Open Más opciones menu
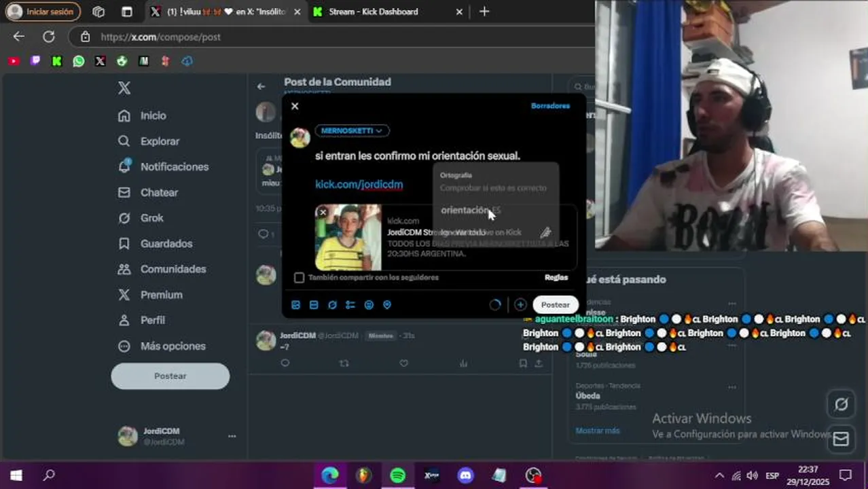 (x=162, y=346)
